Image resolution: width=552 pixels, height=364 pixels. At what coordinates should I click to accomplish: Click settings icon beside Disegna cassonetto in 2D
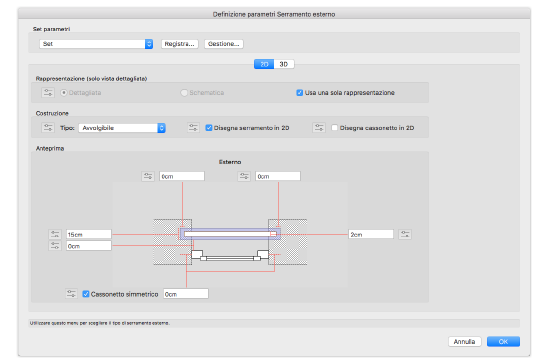[x=319, y=127]
